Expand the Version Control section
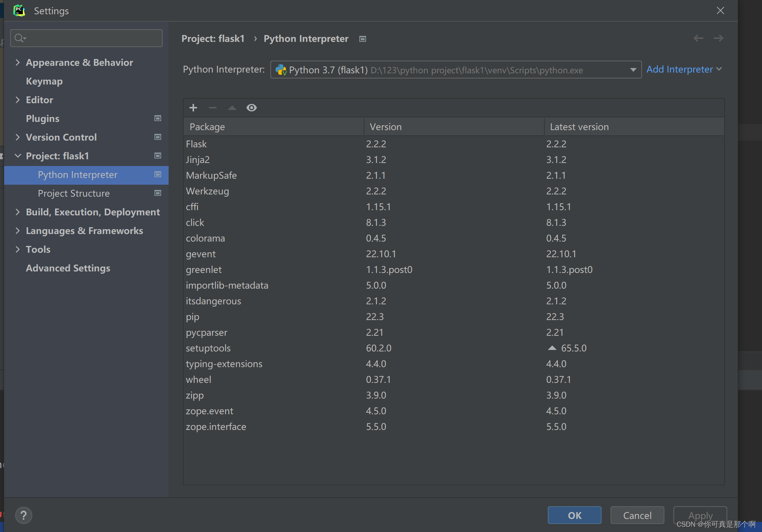Screen dimensions: 762x532 click(x=17, y=137)
